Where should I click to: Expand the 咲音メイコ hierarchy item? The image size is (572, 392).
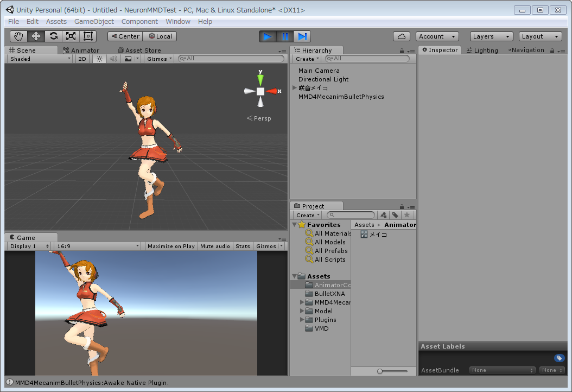[294, 88]
